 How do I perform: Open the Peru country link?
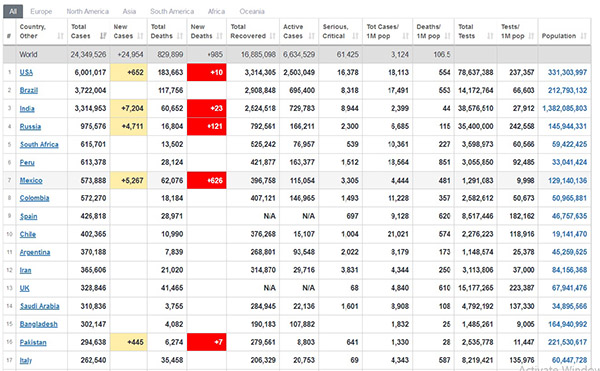point(27,163)
